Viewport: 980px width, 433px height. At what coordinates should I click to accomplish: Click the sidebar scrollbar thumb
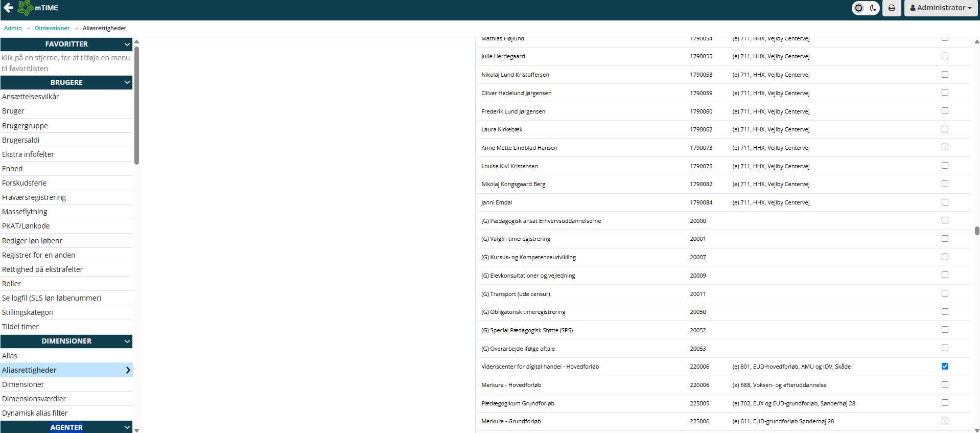pos(136,105)
